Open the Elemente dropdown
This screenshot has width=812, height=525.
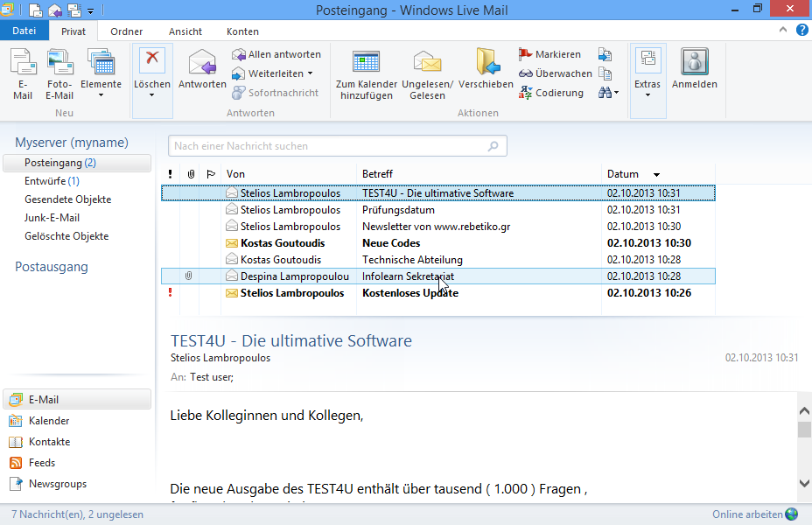click(x=101, y=74)
